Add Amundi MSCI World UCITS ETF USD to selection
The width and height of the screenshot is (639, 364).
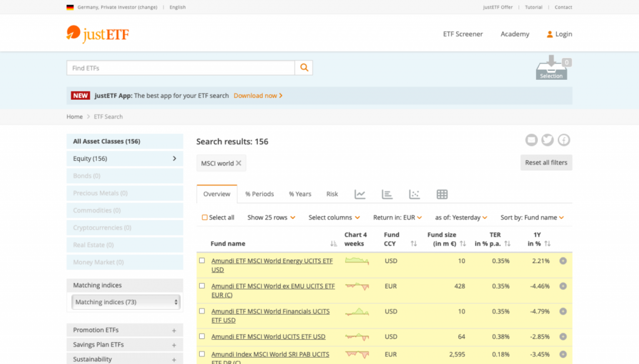(x=563, y=337)
